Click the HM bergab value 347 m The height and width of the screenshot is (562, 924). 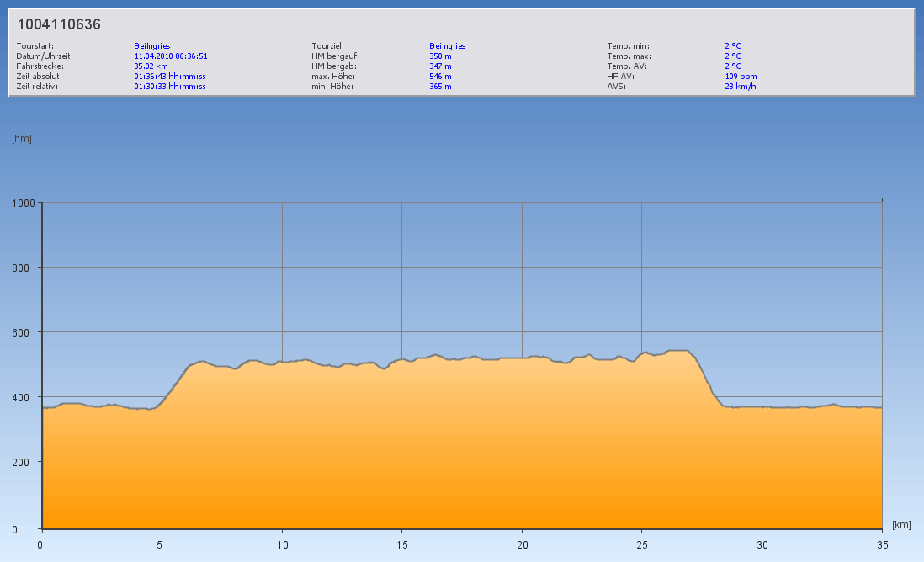tap(440, 66)
